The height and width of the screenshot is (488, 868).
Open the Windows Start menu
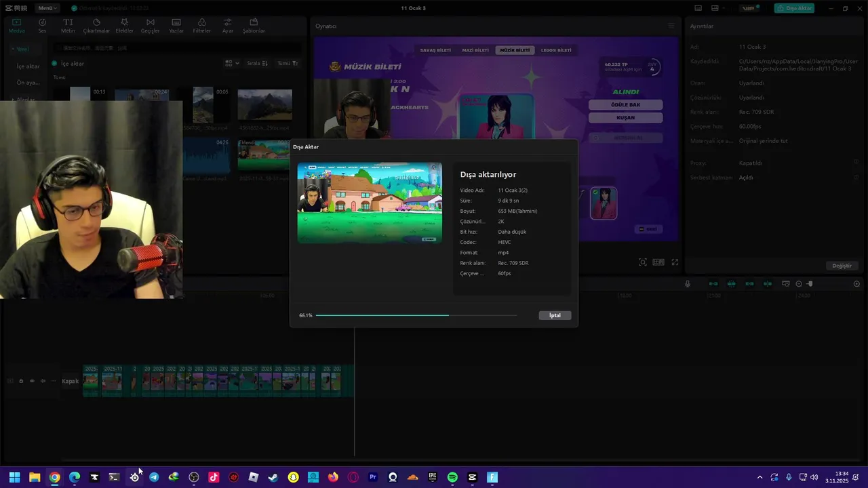pyautogui.click(x=14, y=477)
